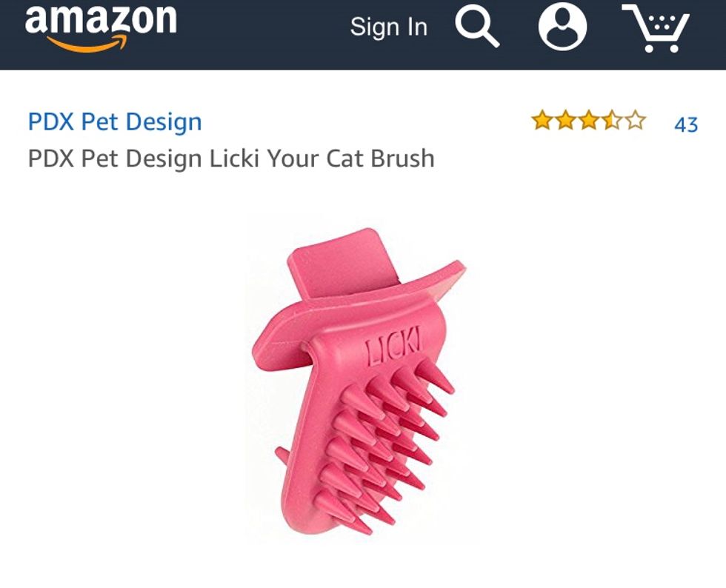This screenshot has width=726, height=588.
Task: Open the PDX Pet Design brand link
Action: coord(115,121)
